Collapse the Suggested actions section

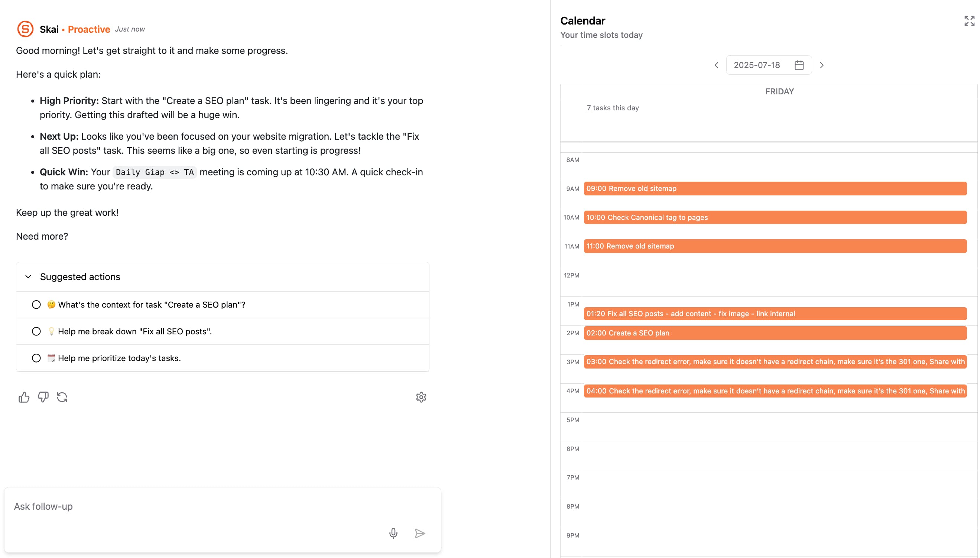28,277
